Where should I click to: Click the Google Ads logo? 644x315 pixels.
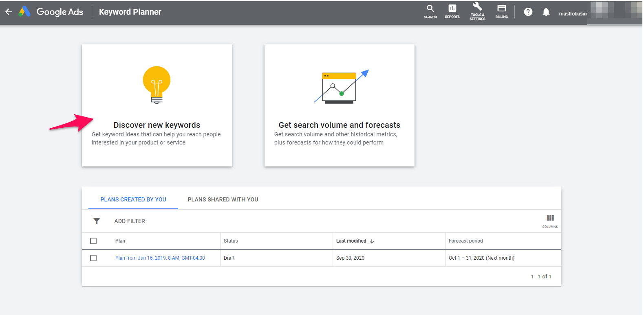(25, 12)
